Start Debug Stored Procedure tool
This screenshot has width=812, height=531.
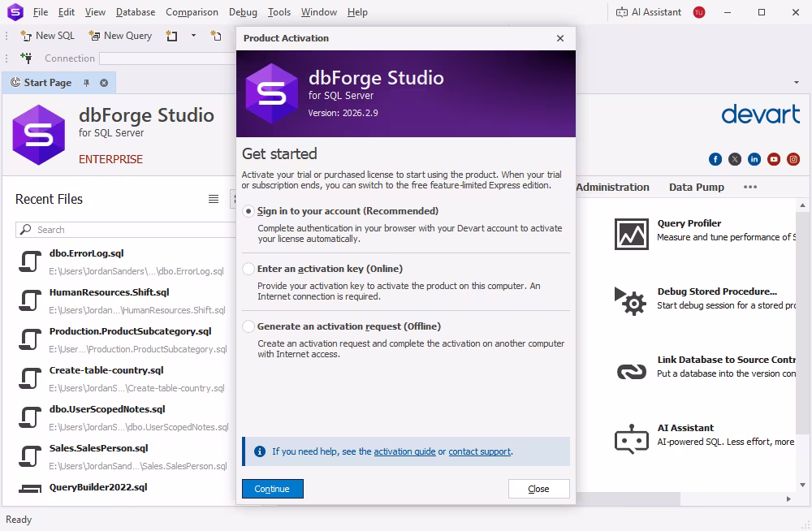[704, 301]
